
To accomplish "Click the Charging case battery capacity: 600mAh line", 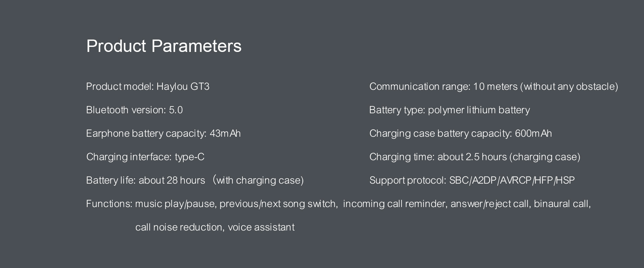I will coord(461,133).
